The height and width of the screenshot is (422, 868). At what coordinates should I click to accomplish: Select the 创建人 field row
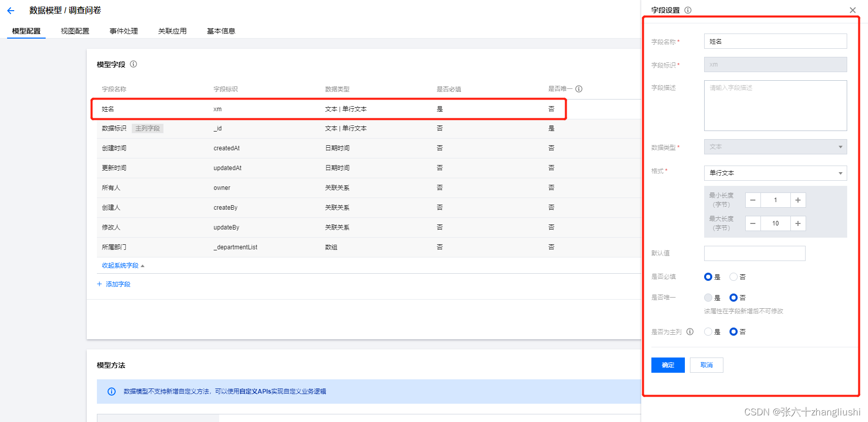(x=369, y=208)
